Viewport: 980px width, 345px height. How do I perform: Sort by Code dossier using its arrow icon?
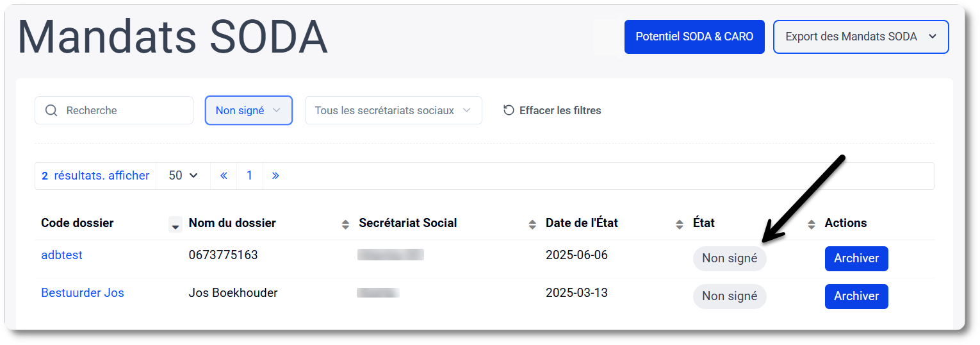[175, 225]
